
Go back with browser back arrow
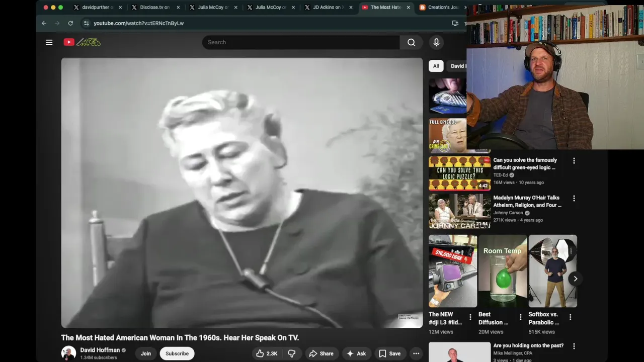click(44, 23)
